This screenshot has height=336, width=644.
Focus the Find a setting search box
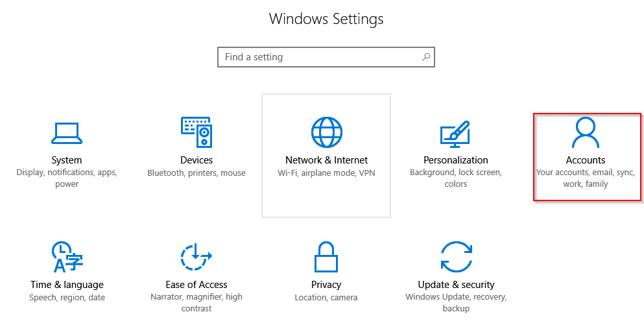[x=326, y=57]
